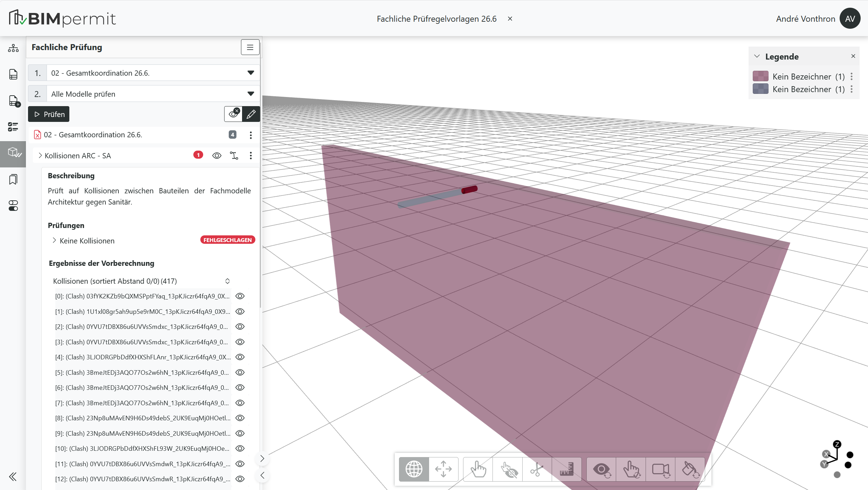Viewport: 868px width, 490px height.
Task: Open the camera view tool
Action: tap(661, 469)
